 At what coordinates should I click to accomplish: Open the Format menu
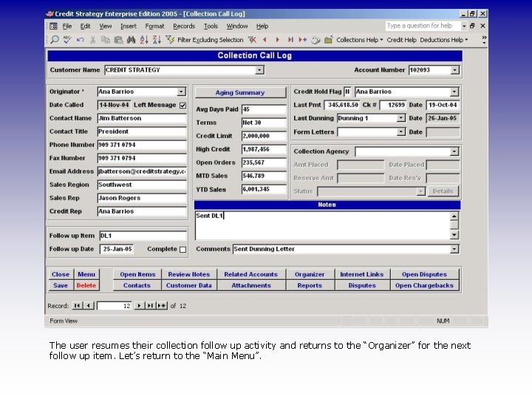154,26
